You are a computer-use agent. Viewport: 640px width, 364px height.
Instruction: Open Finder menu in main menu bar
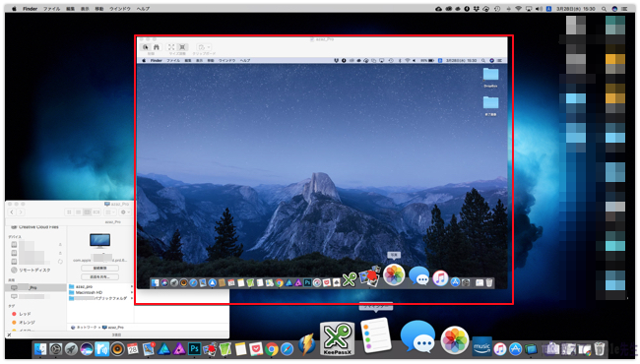pyautogui.click(x=30, y=9)
